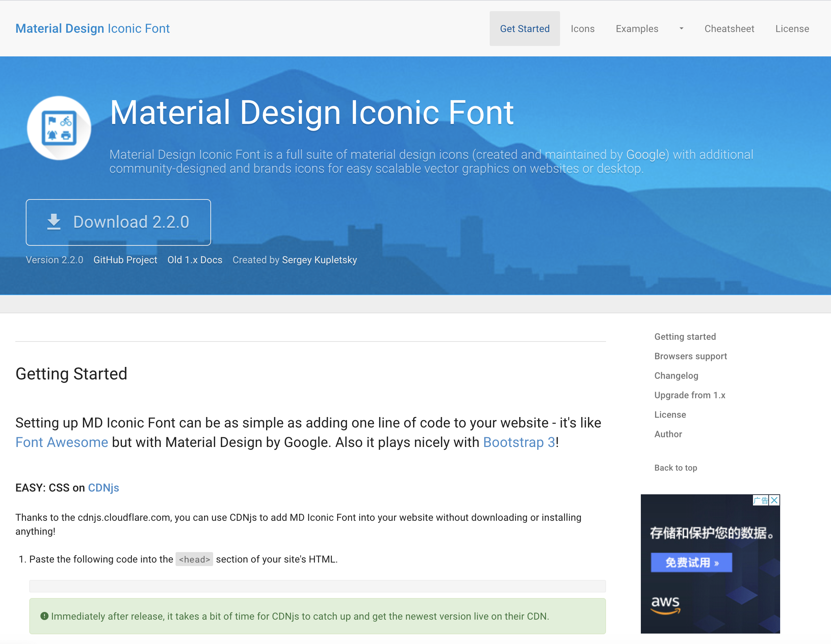The height and width of the screenshot is (644, 831).
Task: Open the Old 1.x Docs link
Action: click(195, 260)
